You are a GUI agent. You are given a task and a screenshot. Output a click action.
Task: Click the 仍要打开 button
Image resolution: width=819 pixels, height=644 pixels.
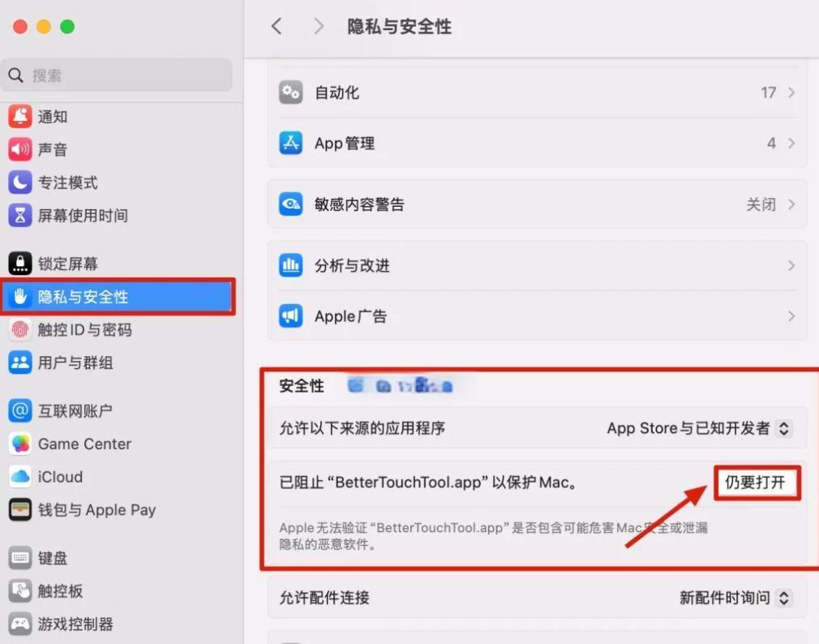click(x=757, y=483)
